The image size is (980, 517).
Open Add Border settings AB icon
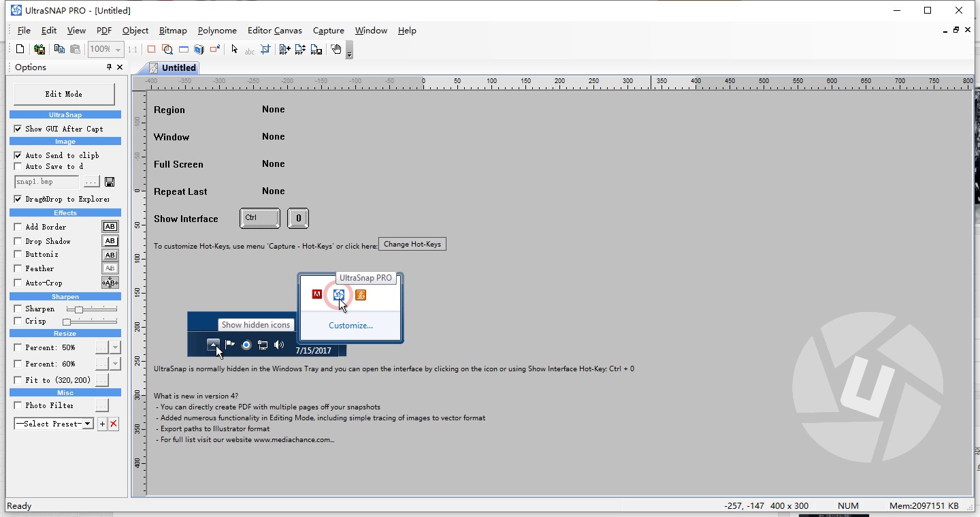pos(110,227)
